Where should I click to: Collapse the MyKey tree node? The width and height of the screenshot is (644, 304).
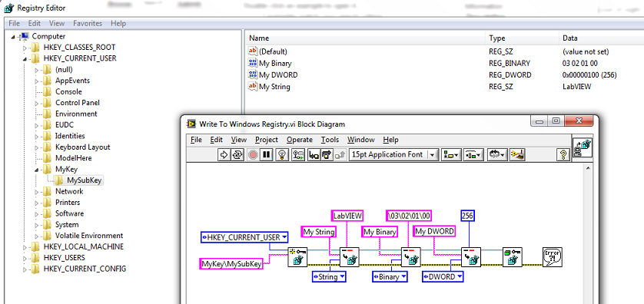[x=37, y=170]
